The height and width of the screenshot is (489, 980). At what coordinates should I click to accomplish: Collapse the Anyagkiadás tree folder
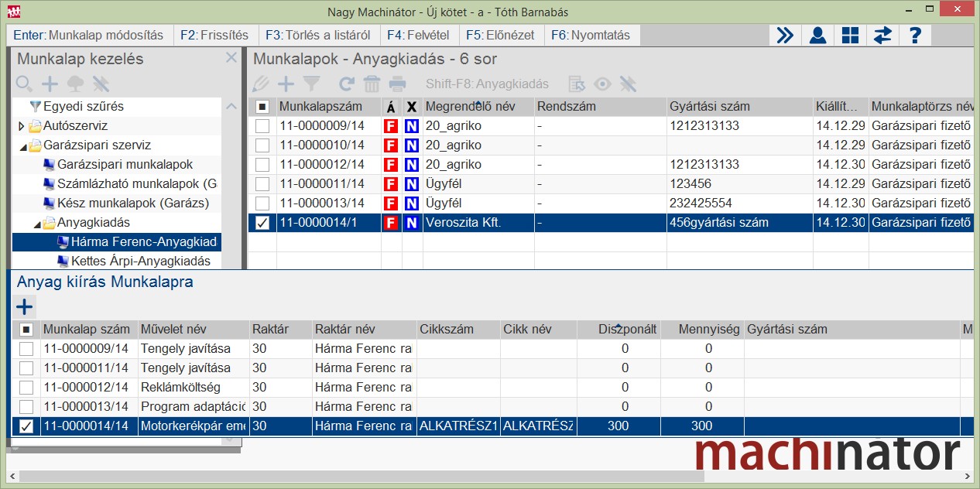coord(36,223)
